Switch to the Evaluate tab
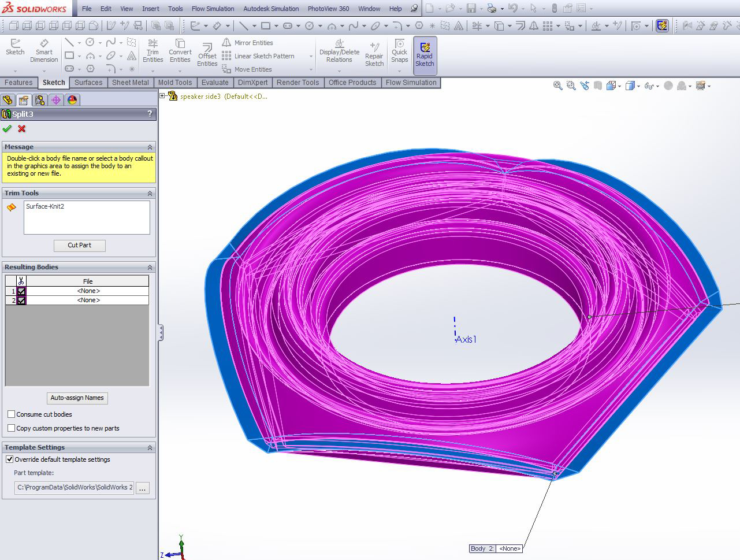 215,83
